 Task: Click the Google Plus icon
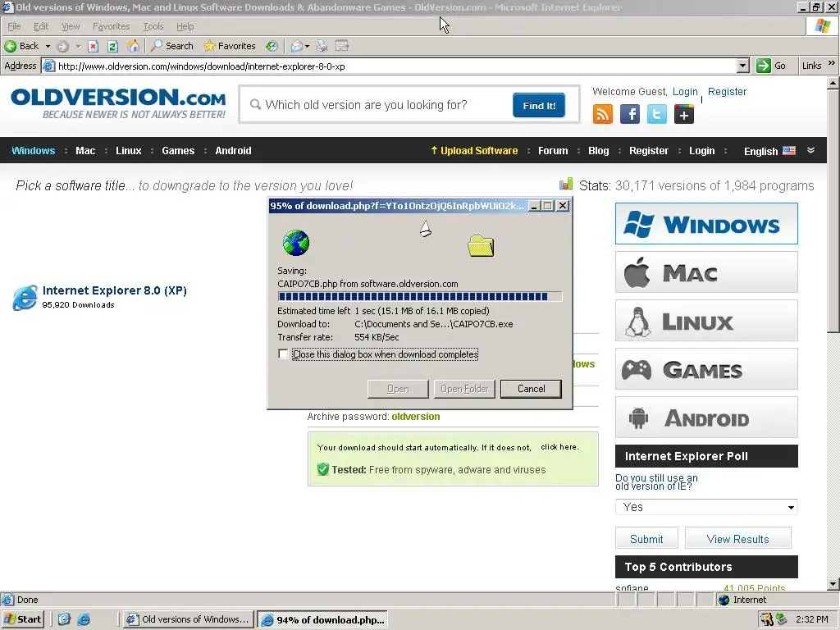coord(684,114)
